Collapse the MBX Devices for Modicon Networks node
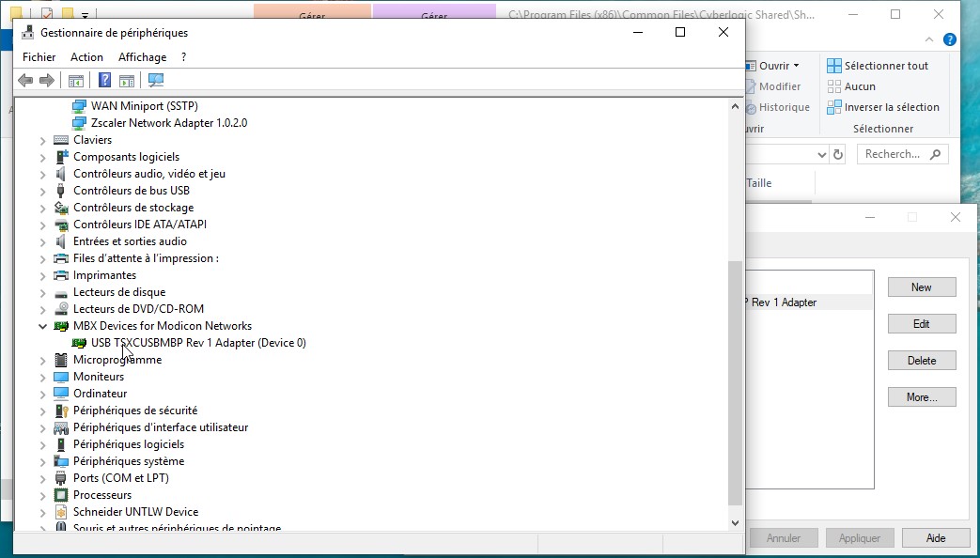 [x=42, y=326]
